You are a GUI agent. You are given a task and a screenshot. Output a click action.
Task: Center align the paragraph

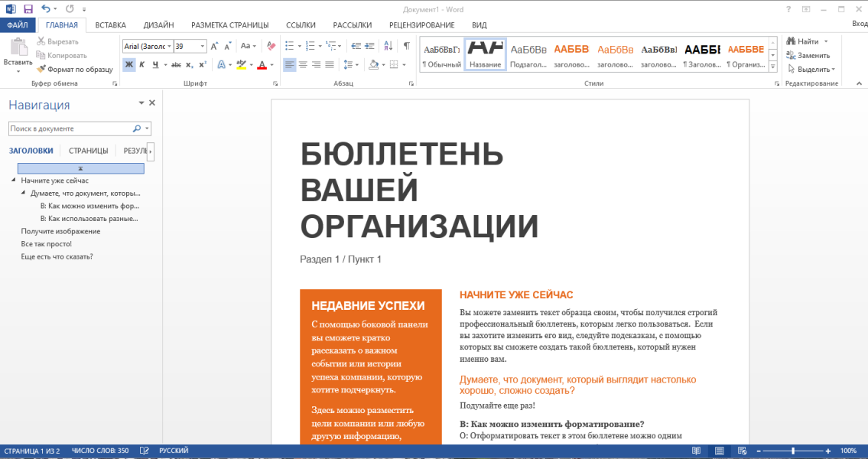pyautogui.click(x=303, y=65)
